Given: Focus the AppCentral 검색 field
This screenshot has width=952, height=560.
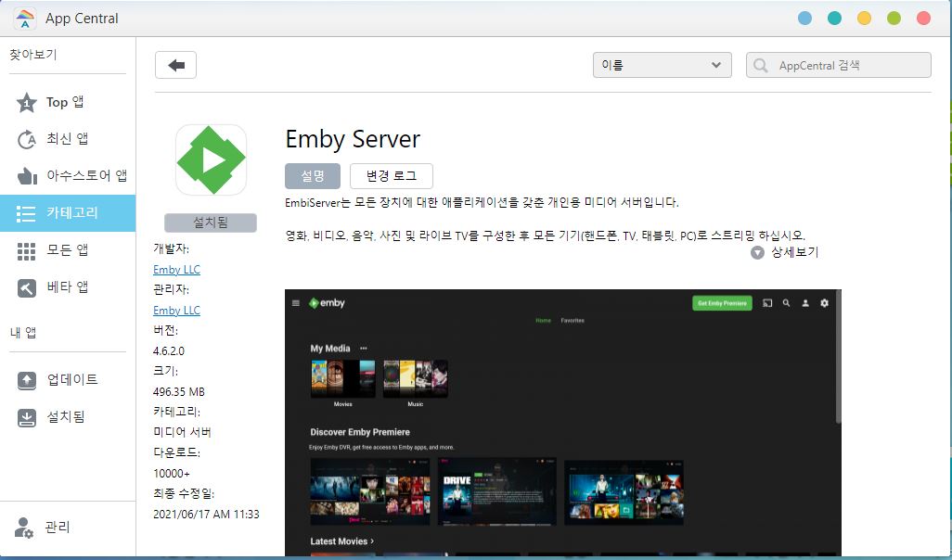Looking at the screenshot, I should coord(839,65).
